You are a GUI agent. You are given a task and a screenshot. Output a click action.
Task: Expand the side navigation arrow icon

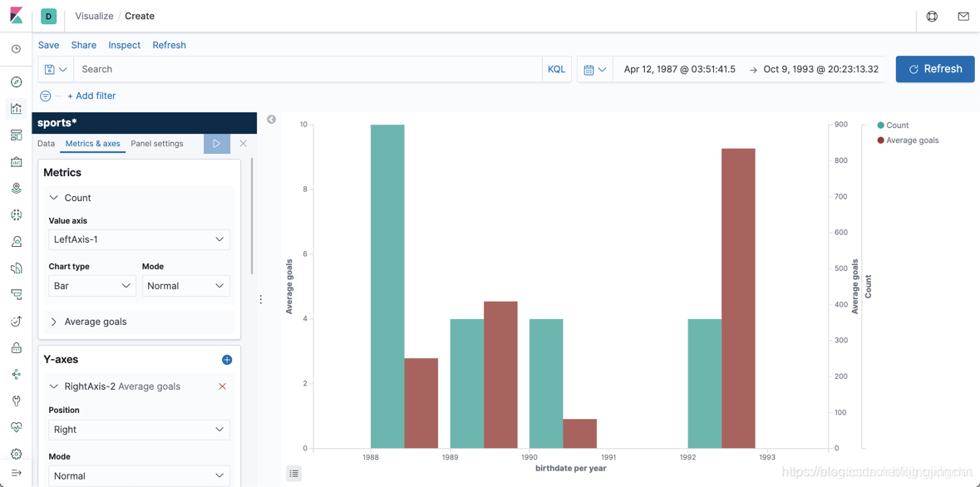coord(17,473)
